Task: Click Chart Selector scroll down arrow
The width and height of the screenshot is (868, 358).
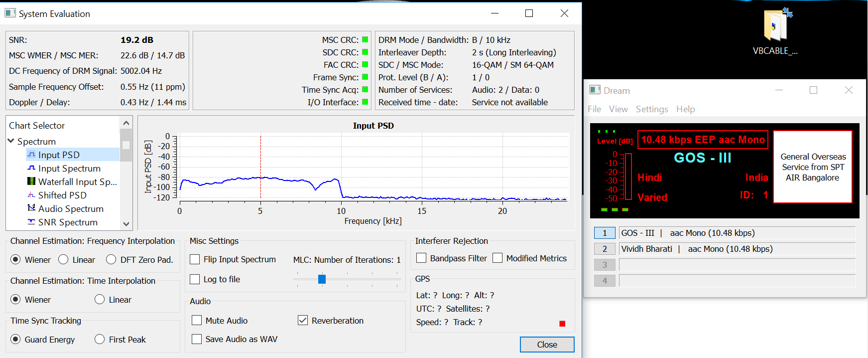Action: pyautogui.click(x=126, y=224)
